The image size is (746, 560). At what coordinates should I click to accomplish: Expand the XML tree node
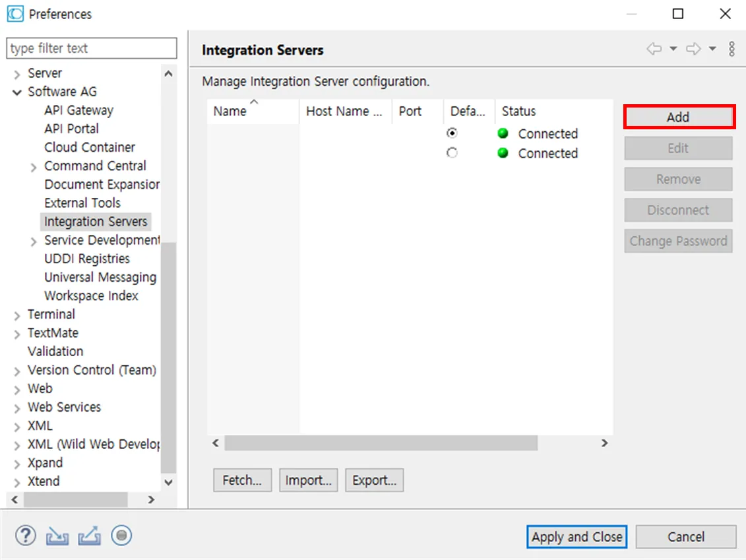17,427
